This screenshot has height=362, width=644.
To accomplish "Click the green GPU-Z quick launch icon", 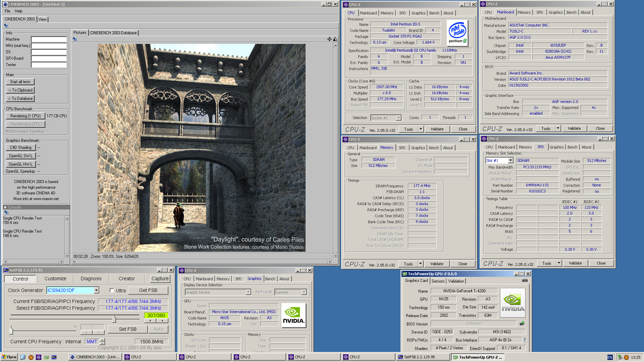I will [x=46, y=357].
